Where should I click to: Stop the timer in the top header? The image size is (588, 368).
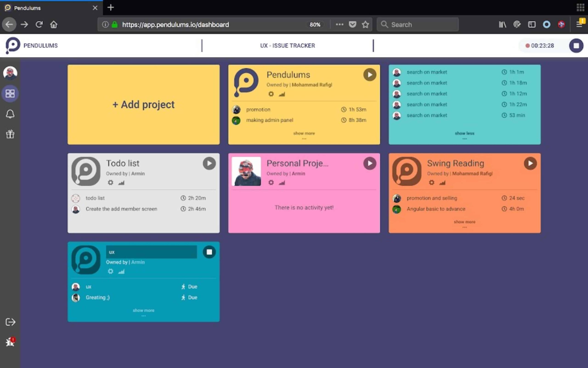(576, 46)
